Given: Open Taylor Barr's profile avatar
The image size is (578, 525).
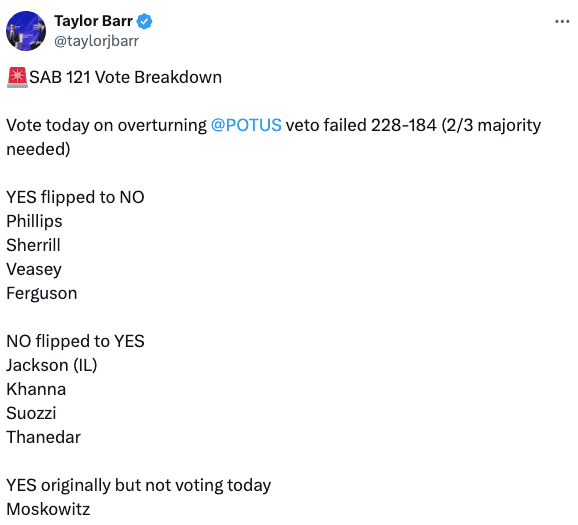Looking at the screenshot, I should pos(26,31).
